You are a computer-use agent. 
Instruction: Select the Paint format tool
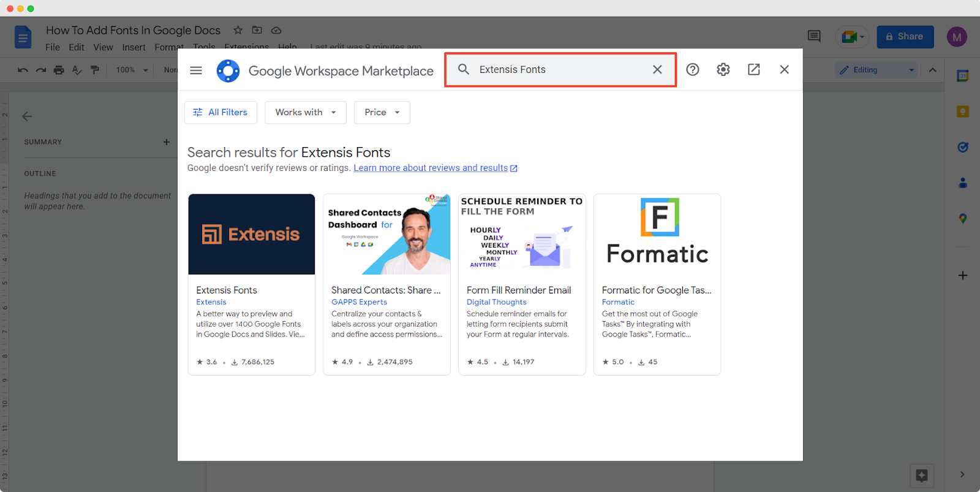point(95,70)
